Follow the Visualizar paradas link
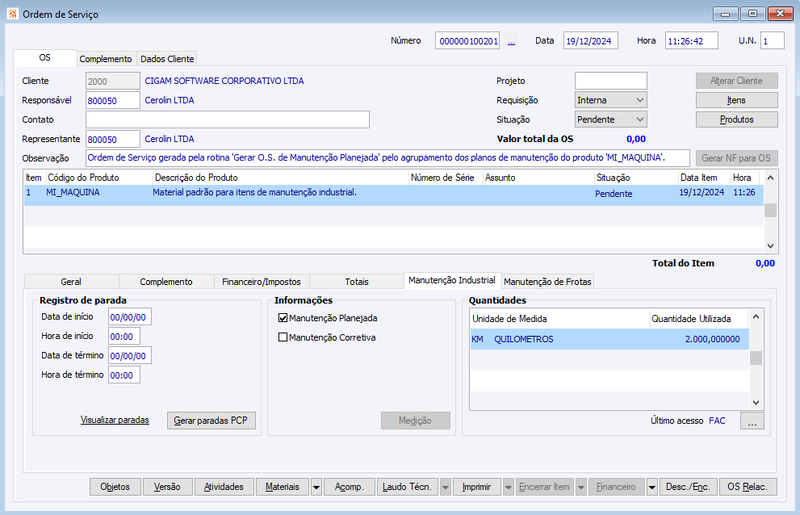The image size is (800, 515). [x=115, y=420]
